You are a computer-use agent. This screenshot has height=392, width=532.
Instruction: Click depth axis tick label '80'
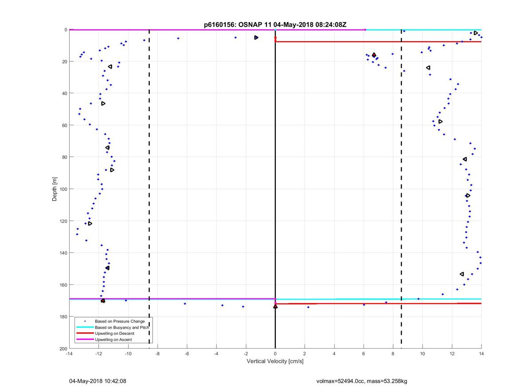coord(64,157)
